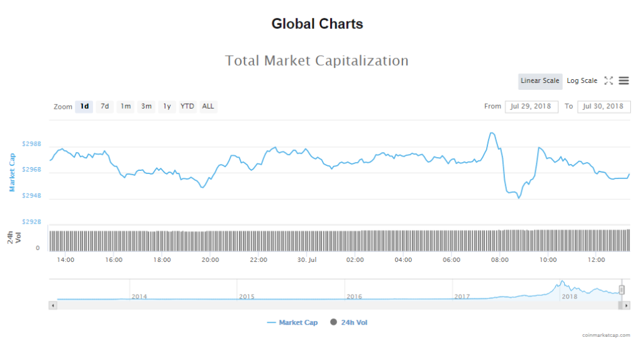Image resolution: width=644 pixels, height=343 pixels.
Task: Set zoom to 1m
Action: click(126, 107)
